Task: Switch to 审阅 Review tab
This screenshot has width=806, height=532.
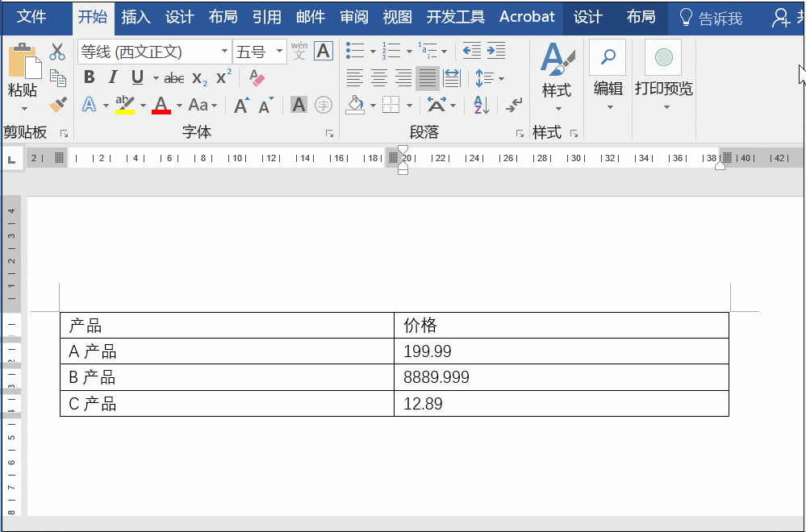Action: click(x=354, y=17)
